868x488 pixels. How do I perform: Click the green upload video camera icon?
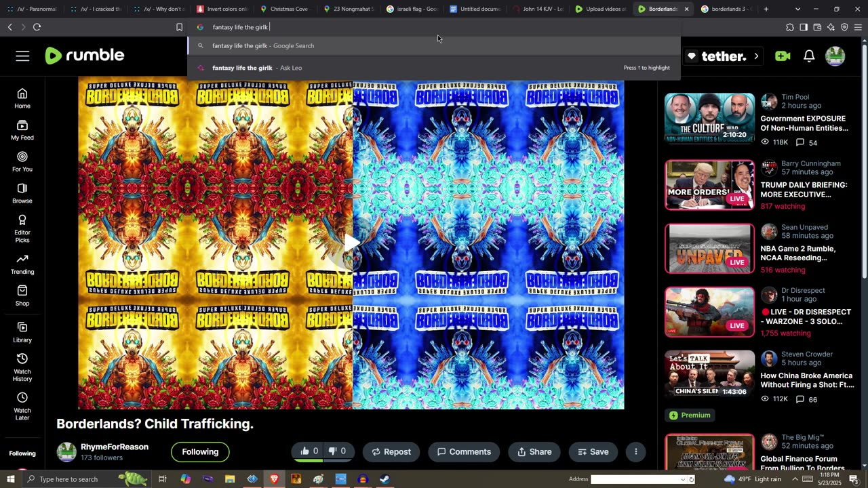pyautogui.click(x=783, y=56)
